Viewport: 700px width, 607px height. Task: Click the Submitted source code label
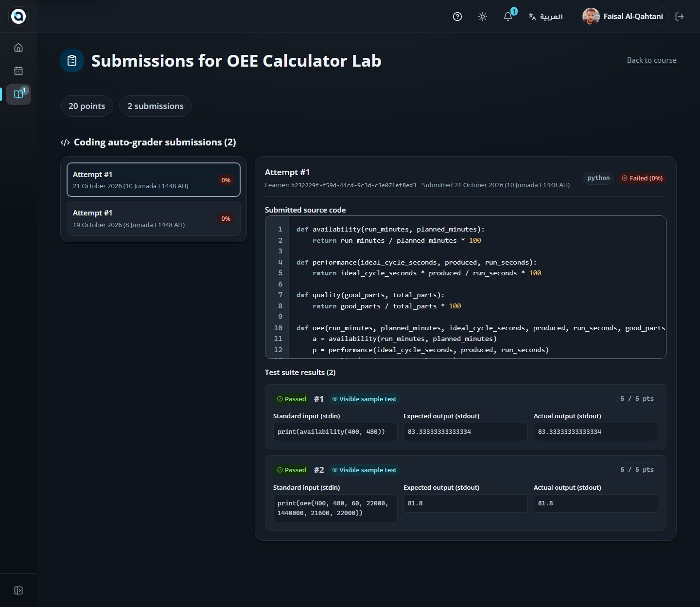click(x=305, y=210)
